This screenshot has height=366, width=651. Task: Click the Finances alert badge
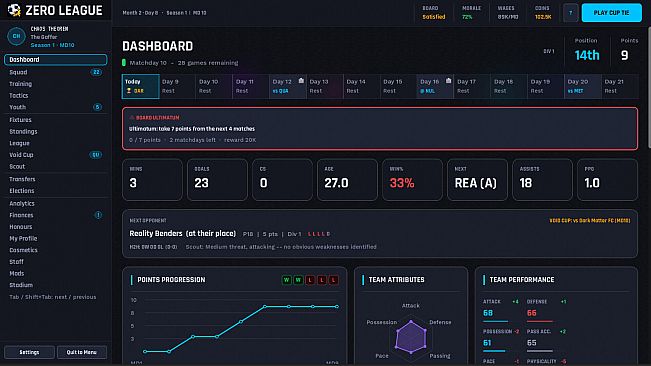coord(98,215)
